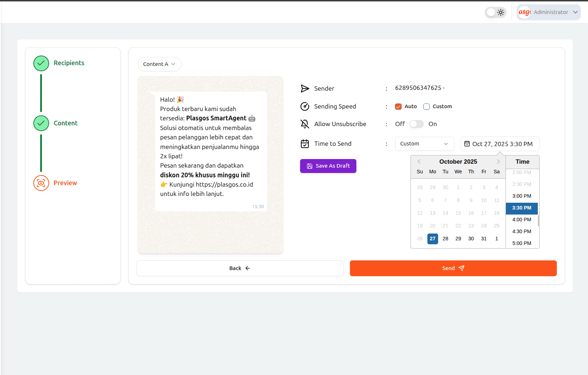Click the Time to Send calendar icon

(305, 144)
